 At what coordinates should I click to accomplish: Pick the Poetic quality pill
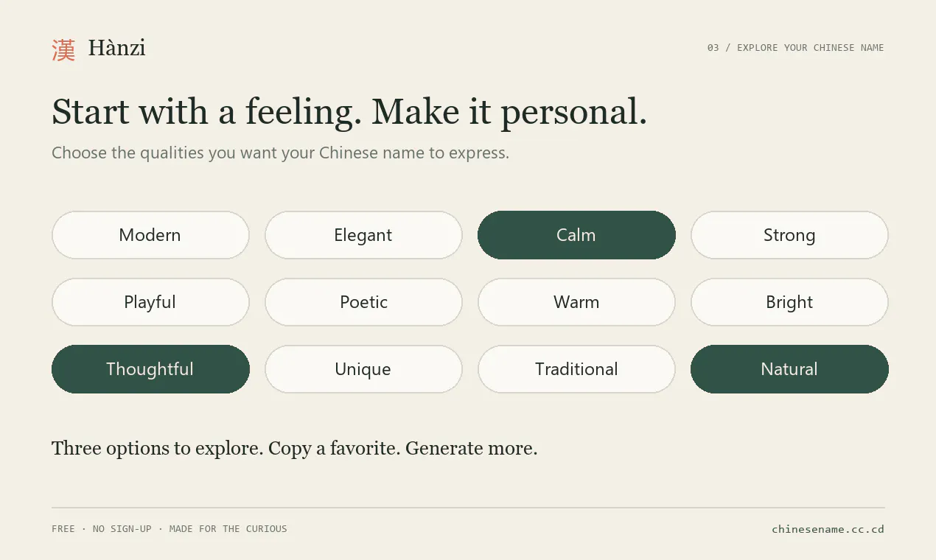pos(363,302)
